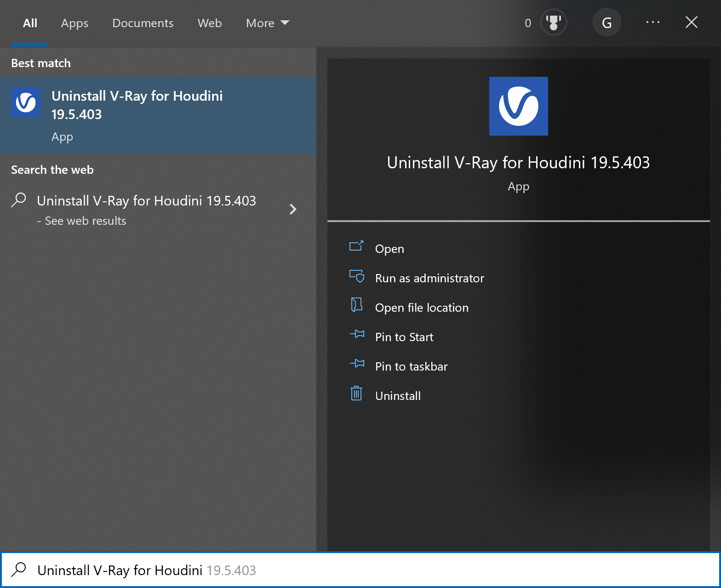
Task: Expand the More dropdown filter
Action: (268, 23)
